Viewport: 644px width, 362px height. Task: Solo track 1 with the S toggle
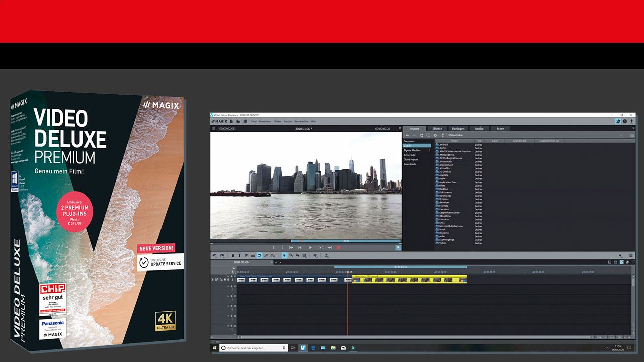212,280
